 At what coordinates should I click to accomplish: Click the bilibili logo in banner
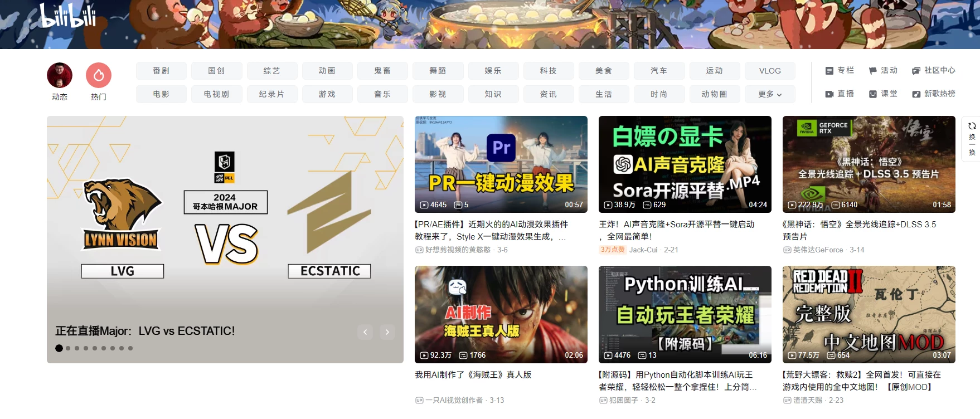(x=68, y=15)
